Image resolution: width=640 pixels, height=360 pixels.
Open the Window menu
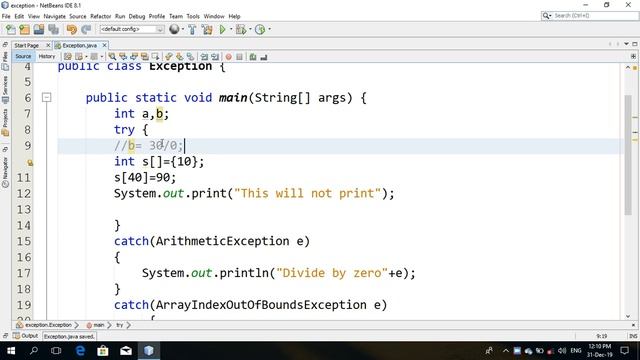point(214,16)
